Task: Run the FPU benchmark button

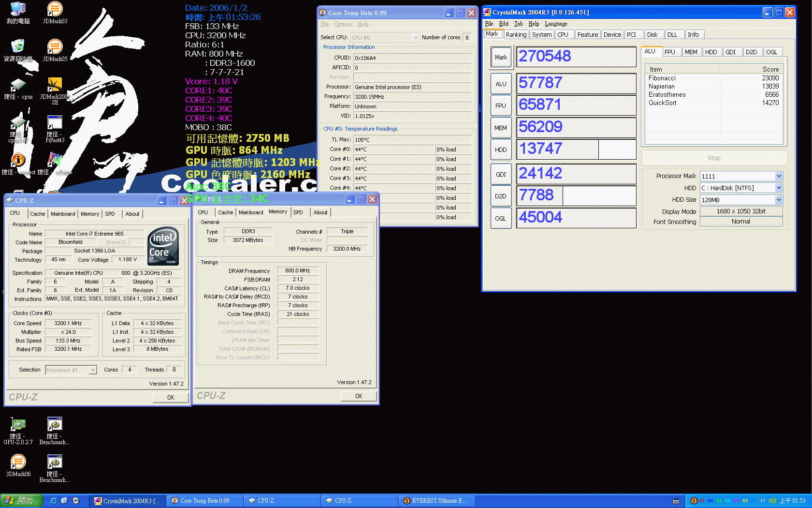Action: coord(501,105)
